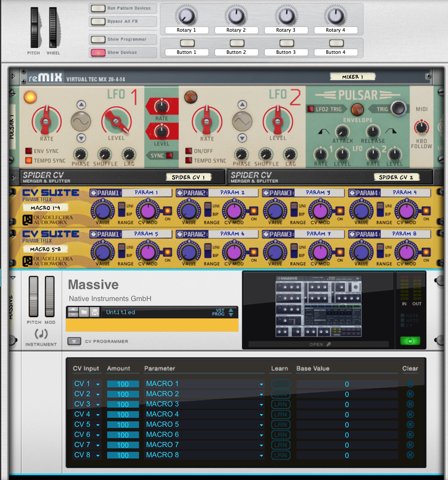The image size is (448, 480).
Task: Click LRN for the MACRO 3 row
Action: click(281, 404)
